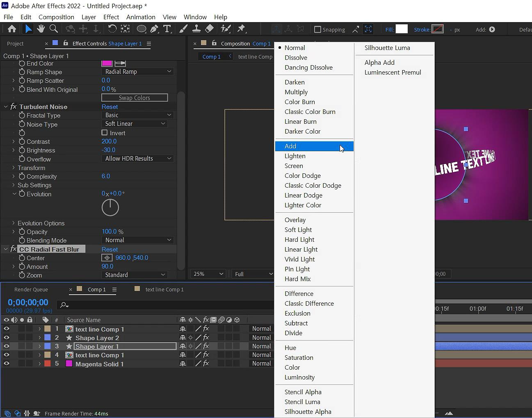Select the Pen tool
The width and height of the screenshot is (532, 418).
154,29
